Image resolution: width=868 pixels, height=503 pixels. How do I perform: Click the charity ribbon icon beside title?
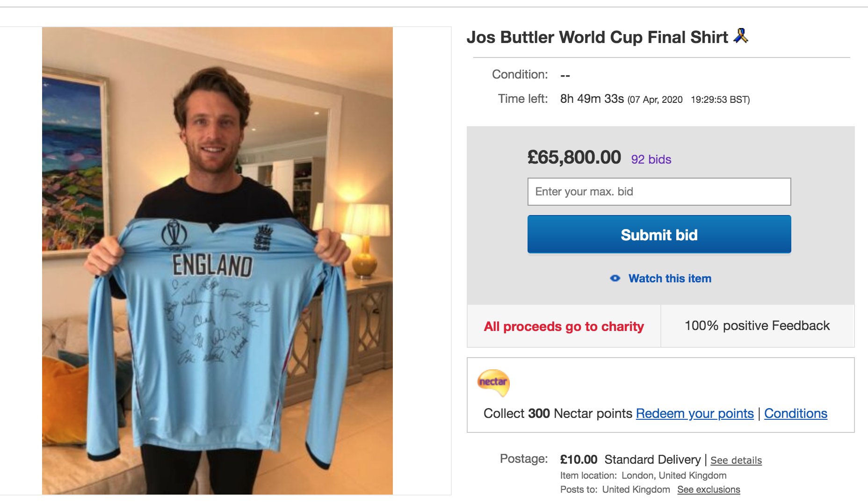(741, 36)
